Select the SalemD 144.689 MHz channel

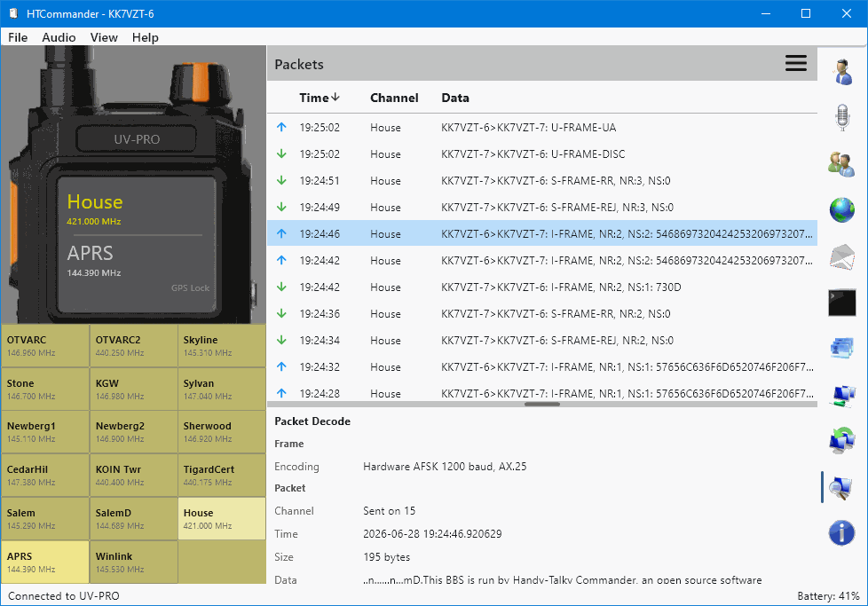[133, 518]
